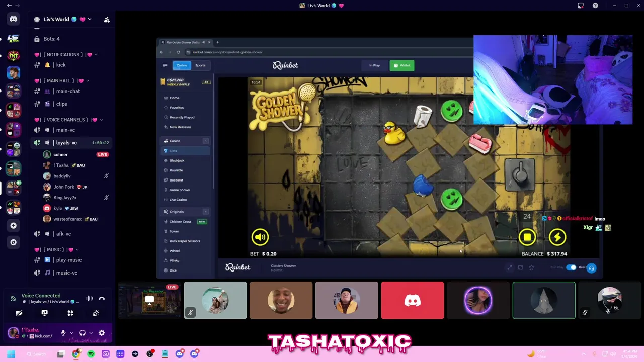644x362 pixels.
Task: Select the red Discord logo participant tile
Action: (x=413, y=300)
